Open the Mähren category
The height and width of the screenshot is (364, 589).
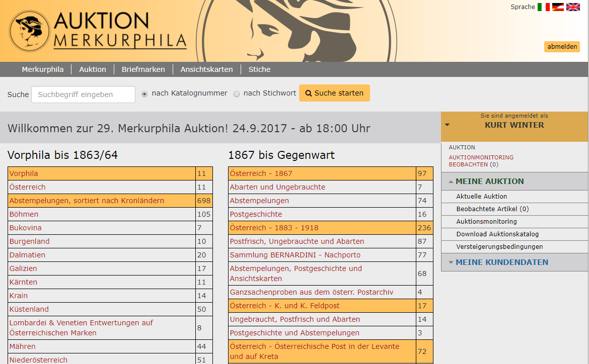(23, 346)
